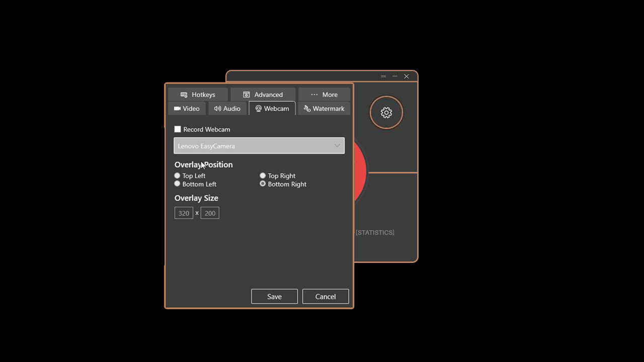
Task: Click the Watermark pen icon
Action: pos(307,108)
